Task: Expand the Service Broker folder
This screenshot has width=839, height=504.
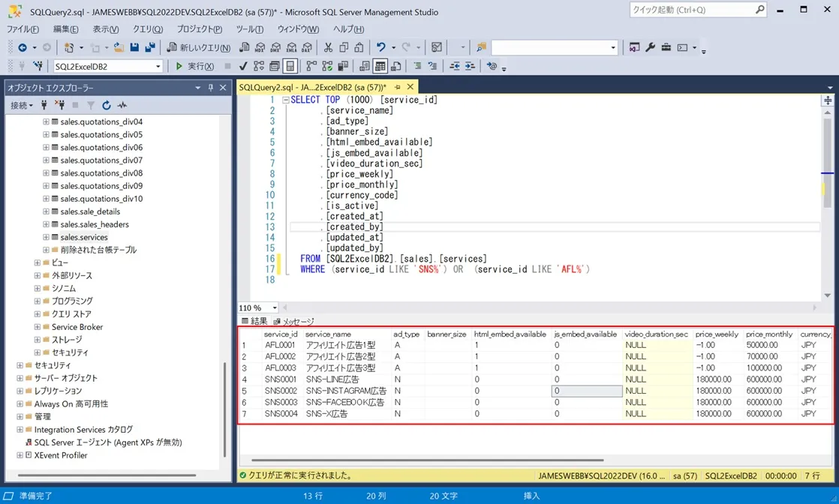Action: coord(38,327)
